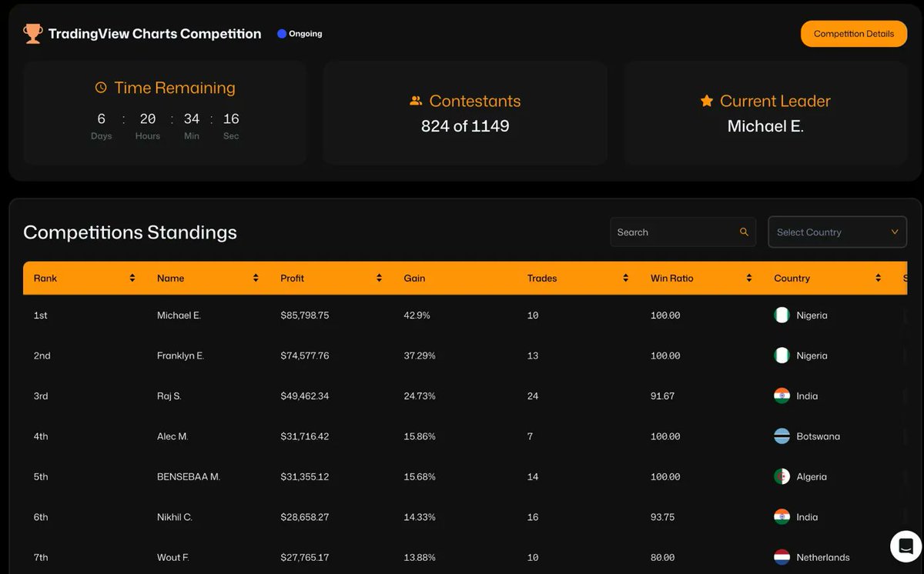Sort by Win Ratio using its sort arrows

[x=748, y=278]
